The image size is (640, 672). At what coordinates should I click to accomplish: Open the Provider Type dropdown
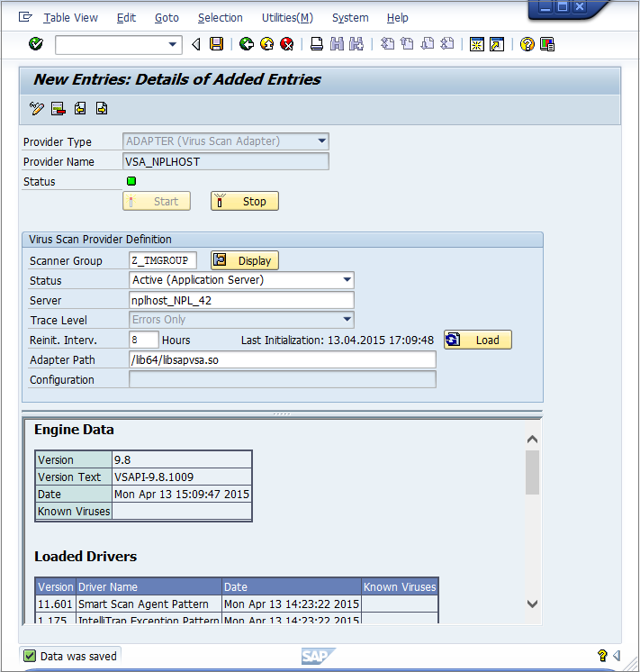point(321,141)
